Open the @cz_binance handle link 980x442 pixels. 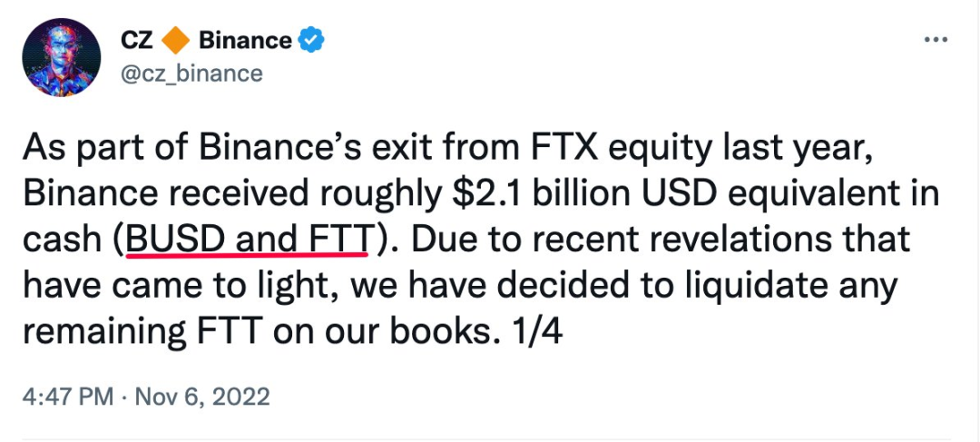tap(191, 74)
